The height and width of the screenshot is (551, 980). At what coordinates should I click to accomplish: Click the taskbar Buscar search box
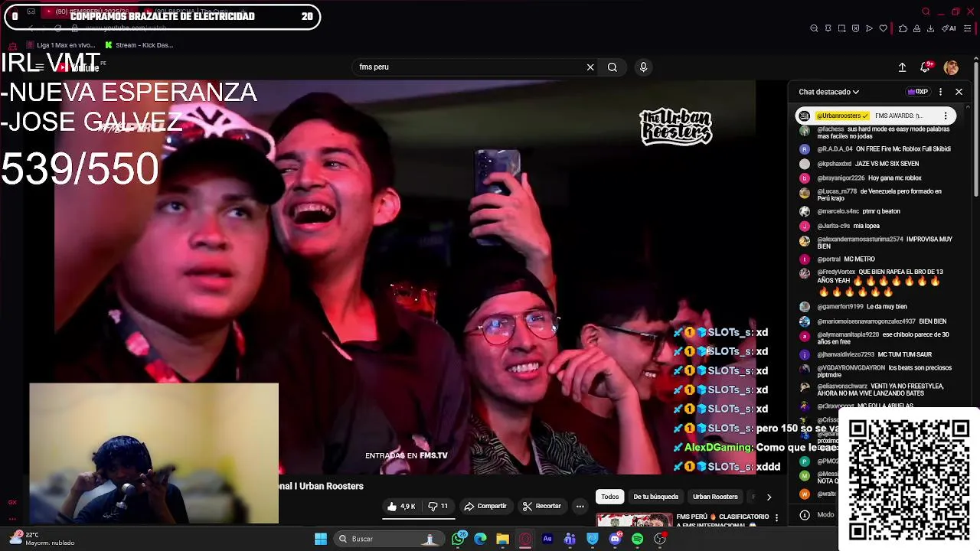point(389,539)
